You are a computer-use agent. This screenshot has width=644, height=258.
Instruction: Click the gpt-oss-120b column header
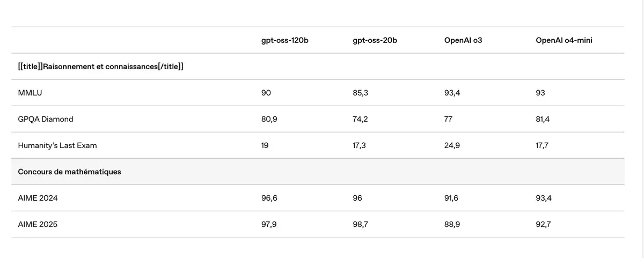[284, 41]
